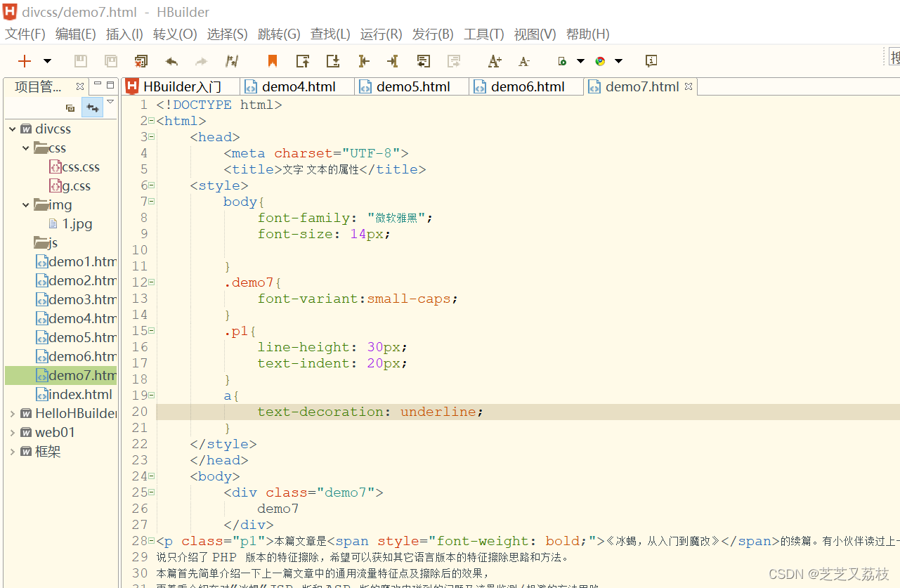Click the Undo back-arrow toolbar icon

(171, 61)
